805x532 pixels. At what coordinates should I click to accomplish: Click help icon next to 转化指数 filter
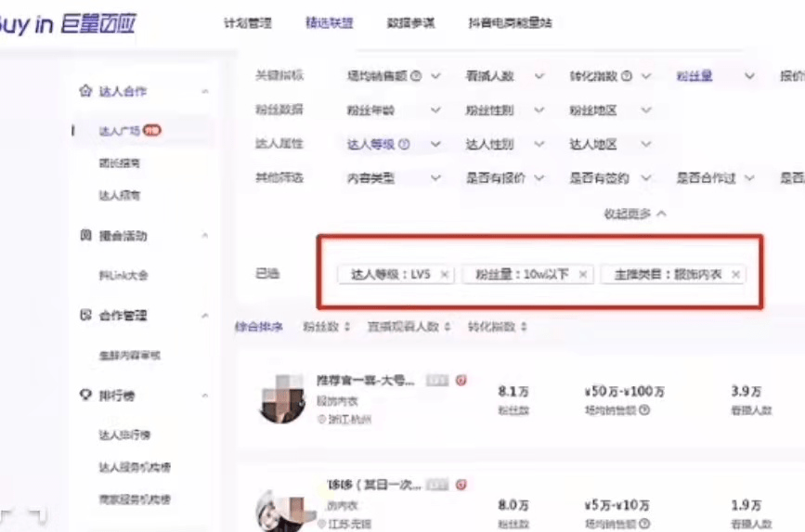click(627, 76)
